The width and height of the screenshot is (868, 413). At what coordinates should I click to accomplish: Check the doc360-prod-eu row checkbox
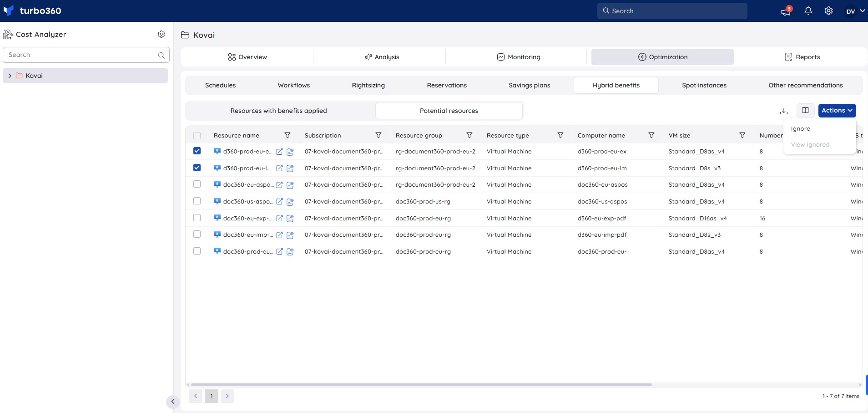pos(197,251)
